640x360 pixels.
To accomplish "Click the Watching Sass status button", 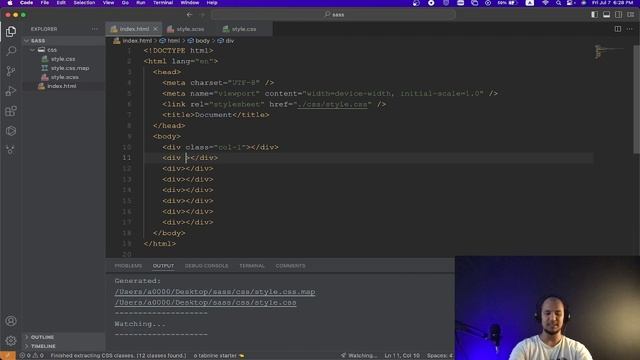I will 359,356.
